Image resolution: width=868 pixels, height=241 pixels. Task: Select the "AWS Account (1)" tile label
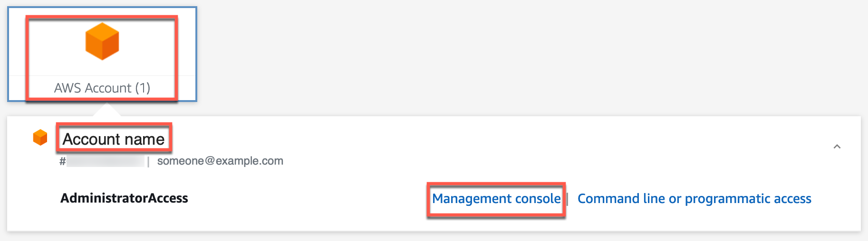(x=102, y=88)
